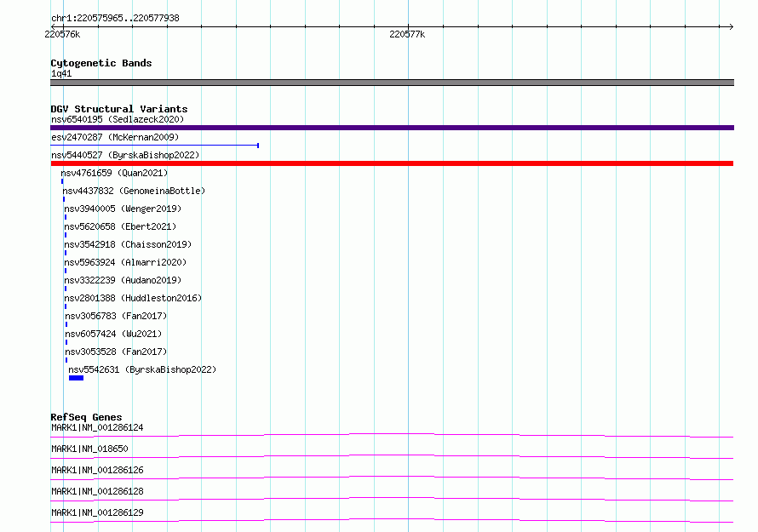Select the blue nsv5542631 variant block
The height and width of the screenshot is (532, 758).
click(x=77, y=378)
